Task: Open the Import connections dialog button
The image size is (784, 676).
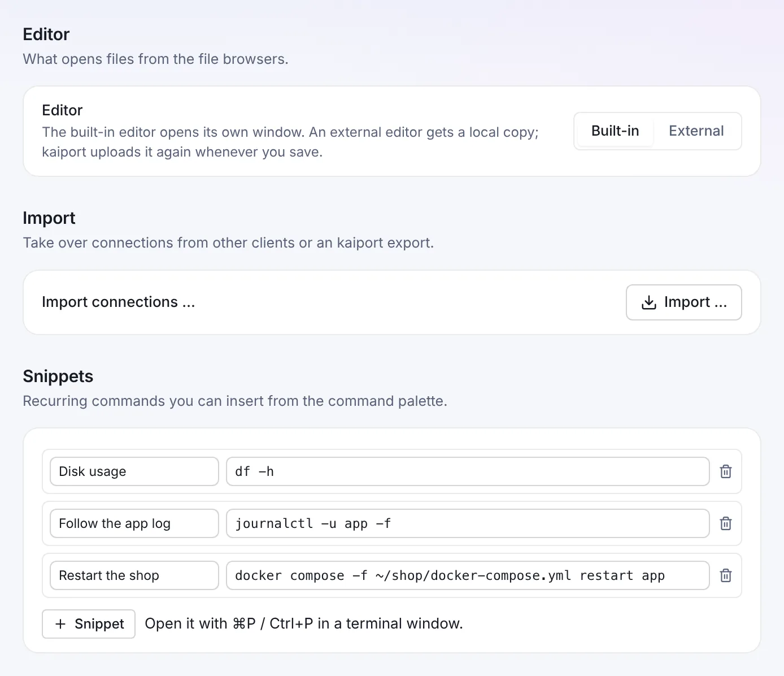Action: coord(683,302)
